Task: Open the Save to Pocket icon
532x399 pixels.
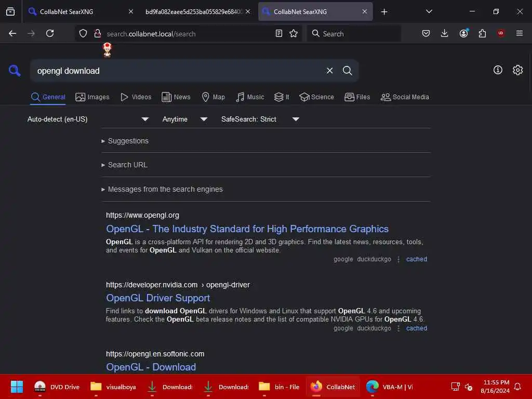Action: [426, 33]
